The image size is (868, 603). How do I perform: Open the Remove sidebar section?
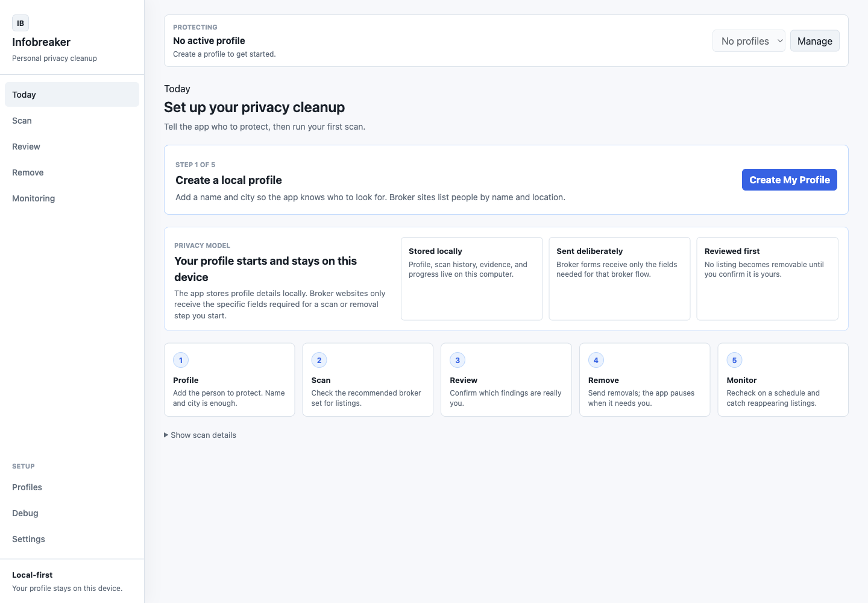coord(72,172)
